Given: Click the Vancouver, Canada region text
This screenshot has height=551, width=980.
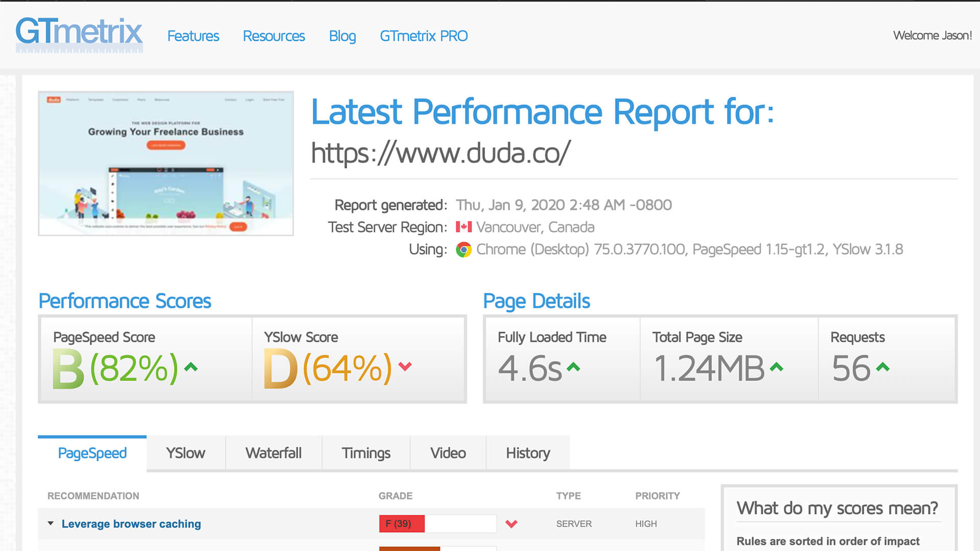Looking at the screenshot, I should (535, 227).
